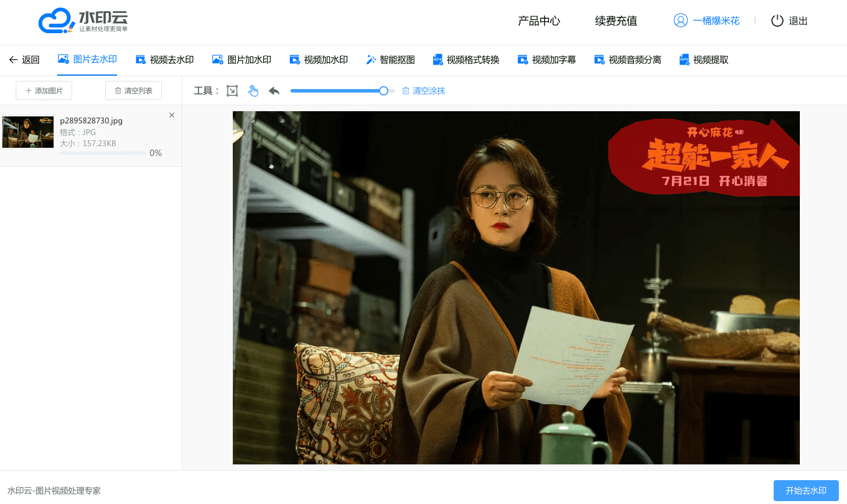Open 续费充值 page
847x504 pixels.
click(616, 21)
